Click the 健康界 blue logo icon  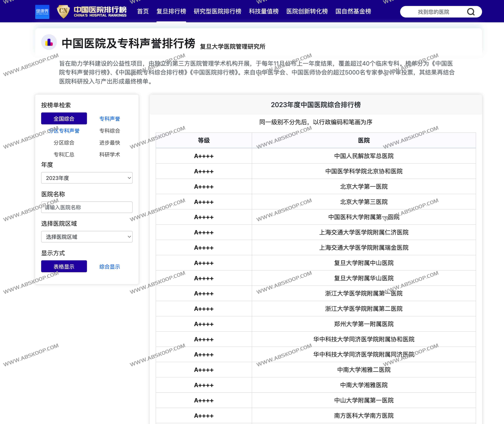(x=42, y=11)
